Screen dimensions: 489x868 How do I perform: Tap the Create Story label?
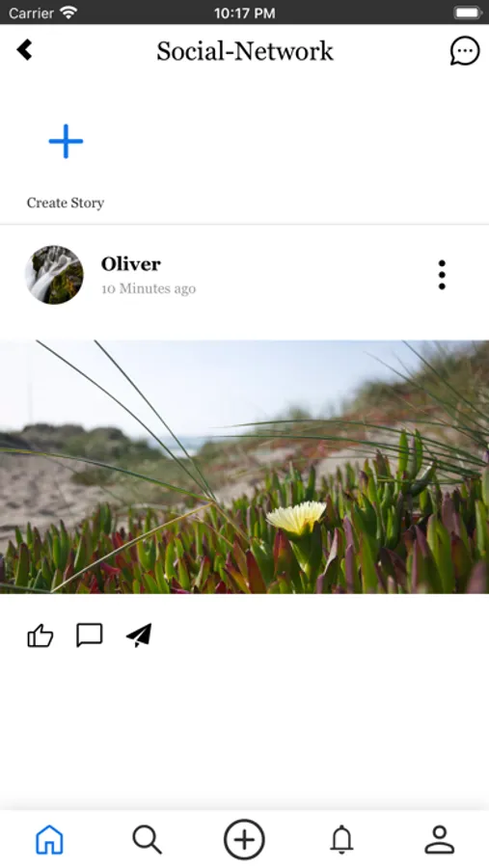click(x=66, y=203)
